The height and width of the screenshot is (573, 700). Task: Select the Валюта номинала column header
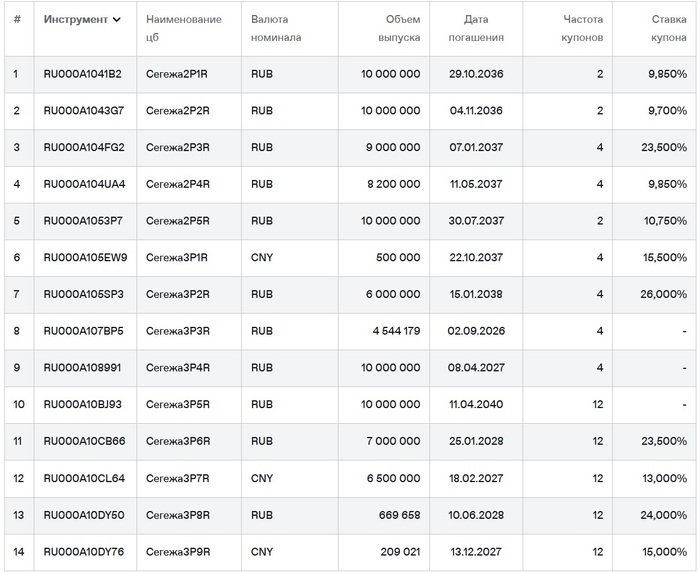click(x=276, y=28)
